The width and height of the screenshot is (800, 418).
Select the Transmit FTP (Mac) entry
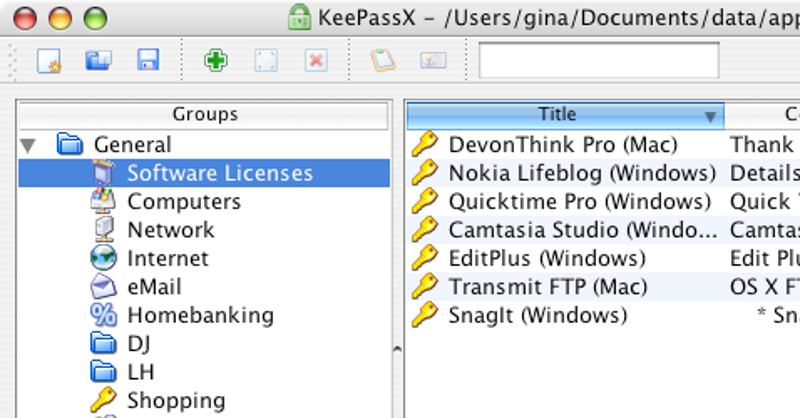(x=548, y=287)
